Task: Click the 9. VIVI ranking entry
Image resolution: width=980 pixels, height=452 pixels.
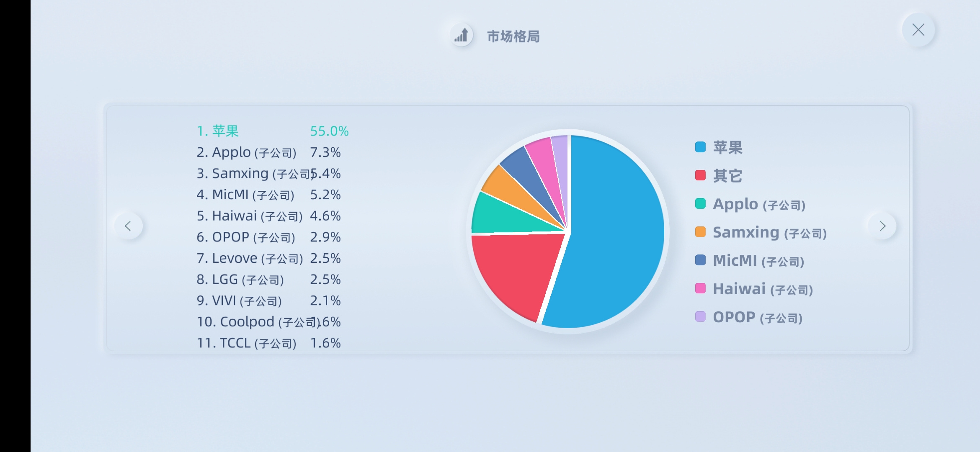Action: tap(269, 300)
